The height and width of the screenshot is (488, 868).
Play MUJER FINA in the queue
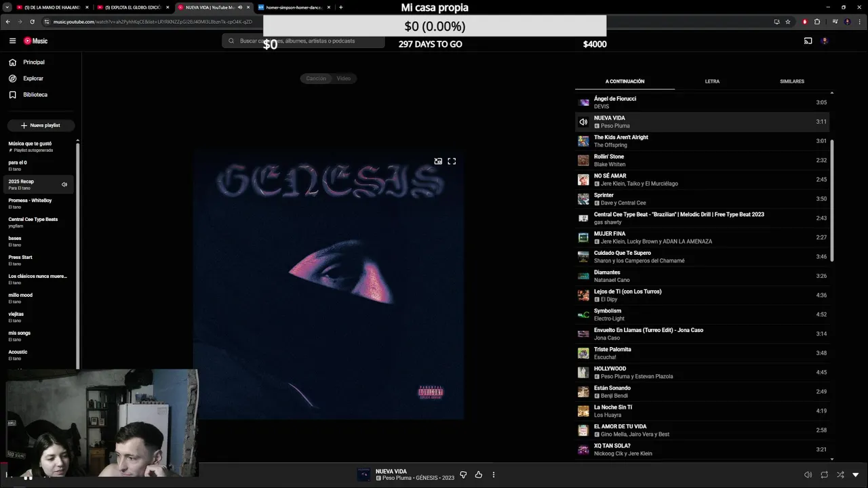click(702, 237)
